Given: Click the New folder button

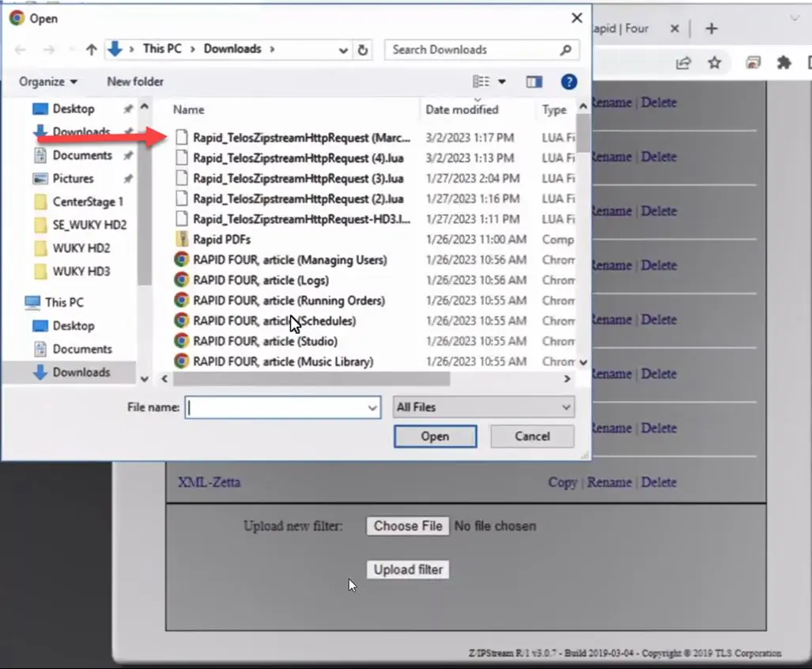Looking at the screenshot, I should tap(135, 81).
